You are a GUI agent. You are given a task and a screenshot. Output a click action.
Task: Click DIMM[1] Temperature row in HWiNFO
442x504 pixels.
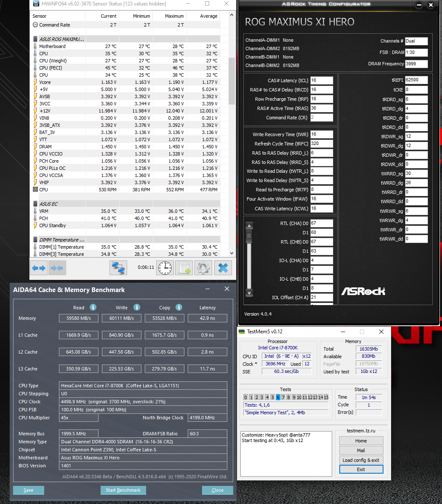[125, 247]
